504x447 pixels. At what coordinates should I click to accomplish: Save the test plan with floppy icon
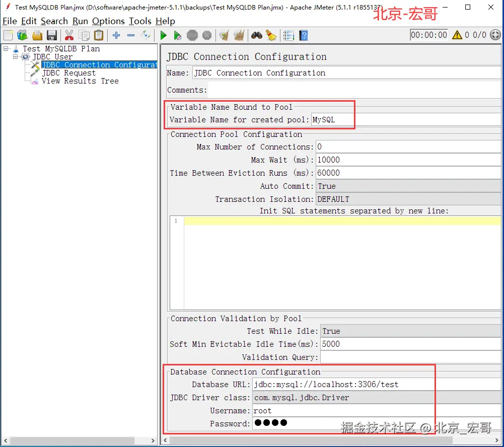(52, 35)
